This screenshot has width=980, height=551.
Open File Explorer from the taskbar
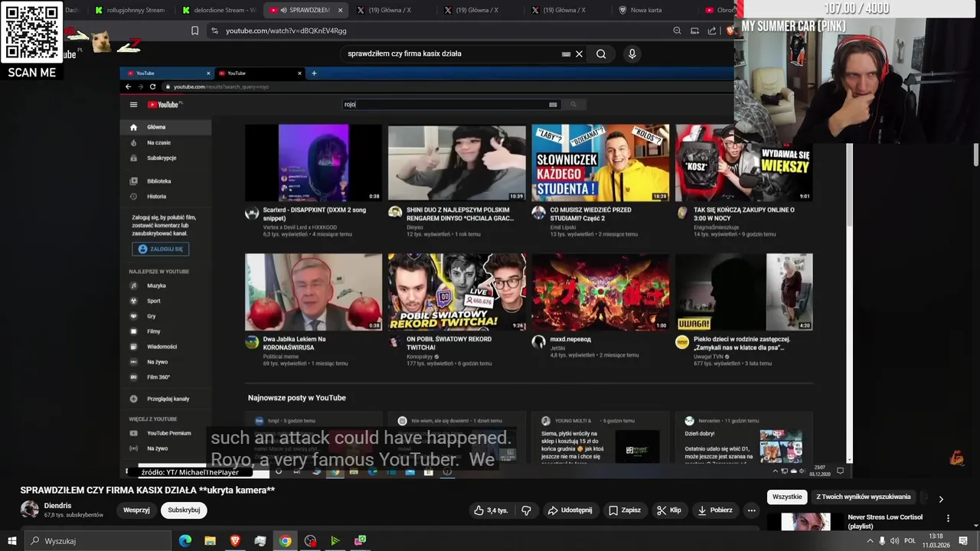(x=210, y=541)
